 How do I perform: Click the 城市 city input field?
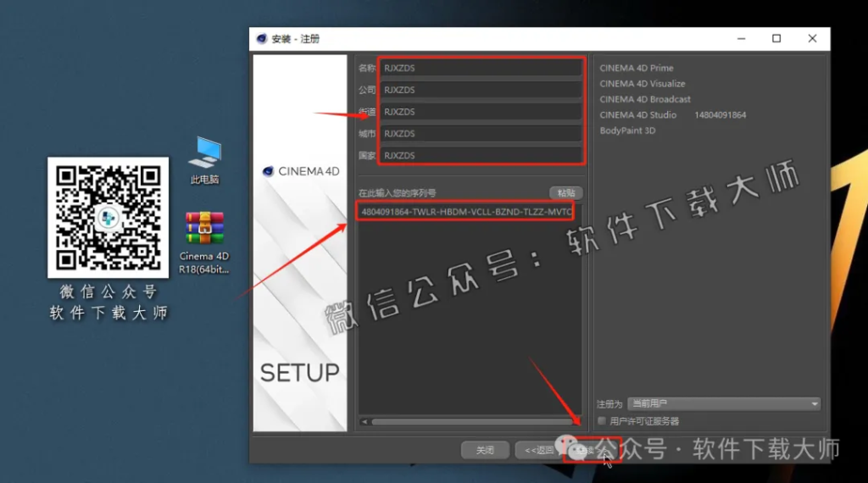click(481, 133)
